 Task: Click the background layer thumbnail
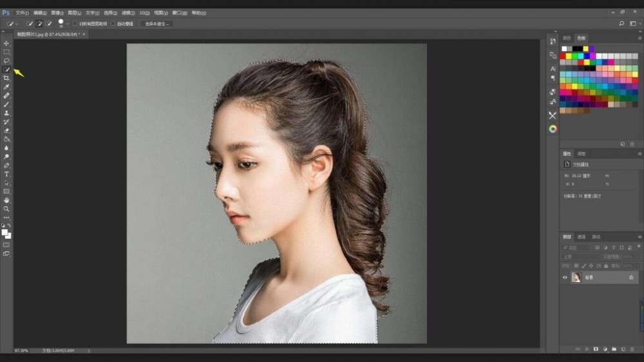pos(576,277)
